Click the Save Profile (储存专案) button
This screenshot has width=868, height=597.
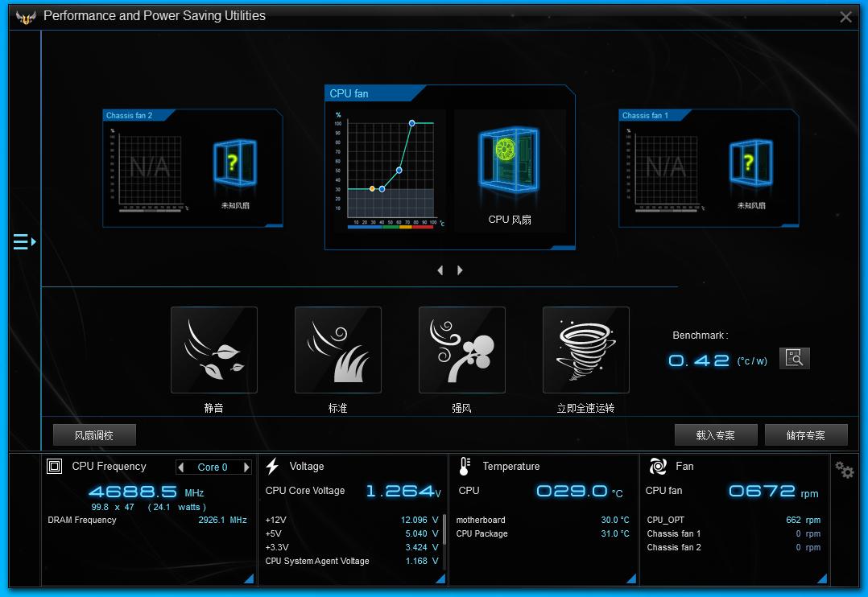click(x=806, y=435)
